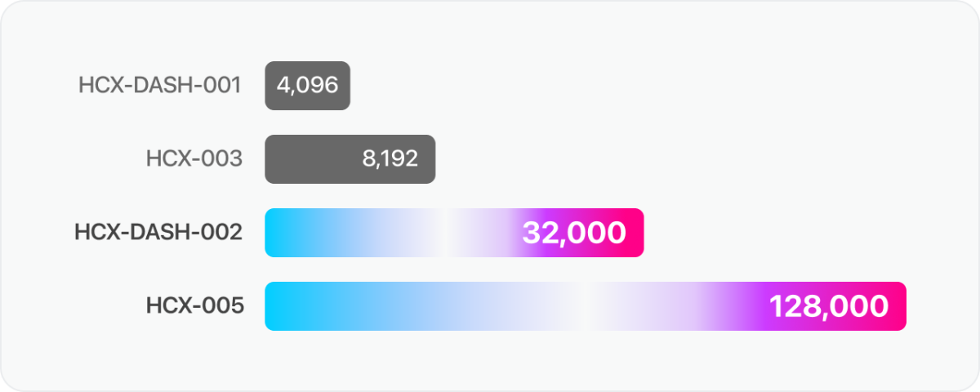Click left edge of HCX-DASH-001 gray bar

pyautogui.click(x=269, y=86)
